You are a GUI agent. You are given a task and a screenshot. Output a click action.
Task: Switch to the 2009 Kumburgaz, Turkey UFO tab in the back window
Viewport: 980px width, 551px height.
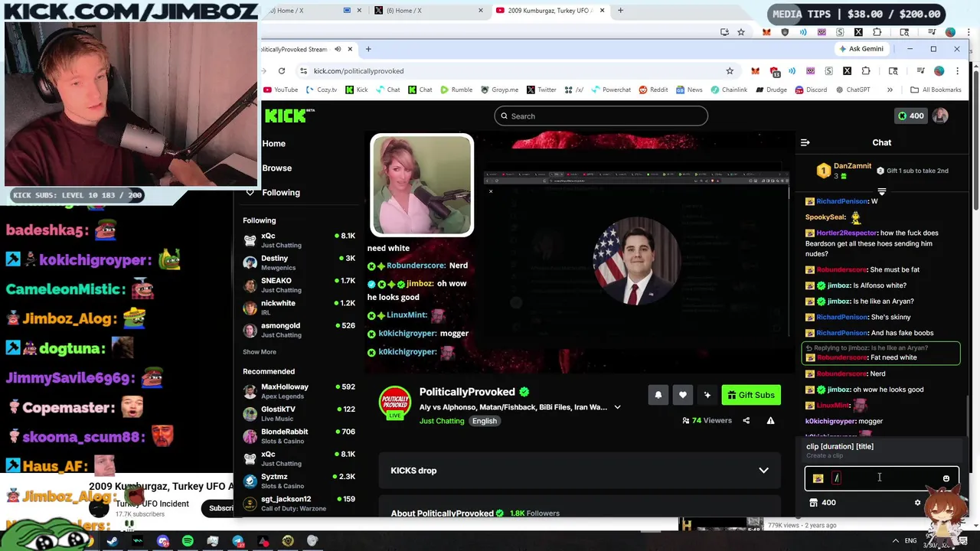coord(550,11)
